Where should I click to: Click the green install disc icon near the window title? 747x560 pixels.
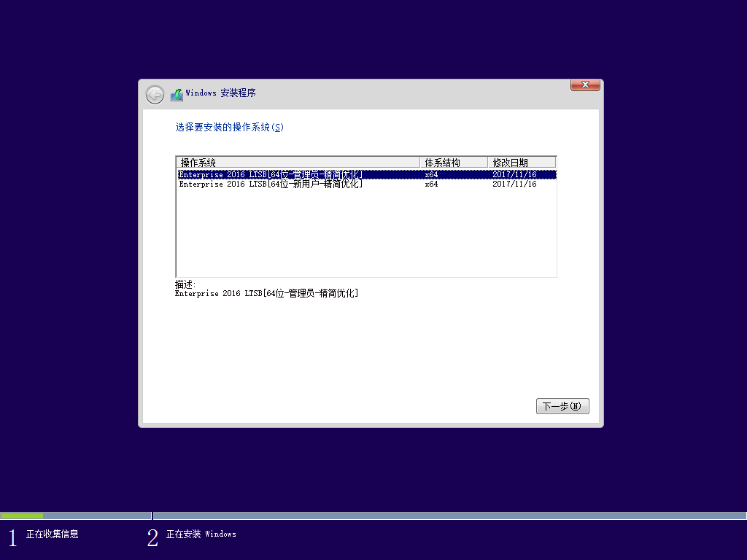click(x=177, y=94)
